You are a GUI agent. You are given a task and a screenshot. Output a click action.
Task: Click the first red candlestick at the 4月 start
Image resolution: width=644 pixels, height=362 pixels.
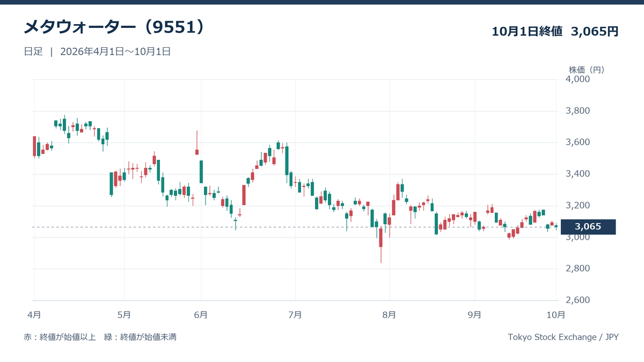coord(34,146)
